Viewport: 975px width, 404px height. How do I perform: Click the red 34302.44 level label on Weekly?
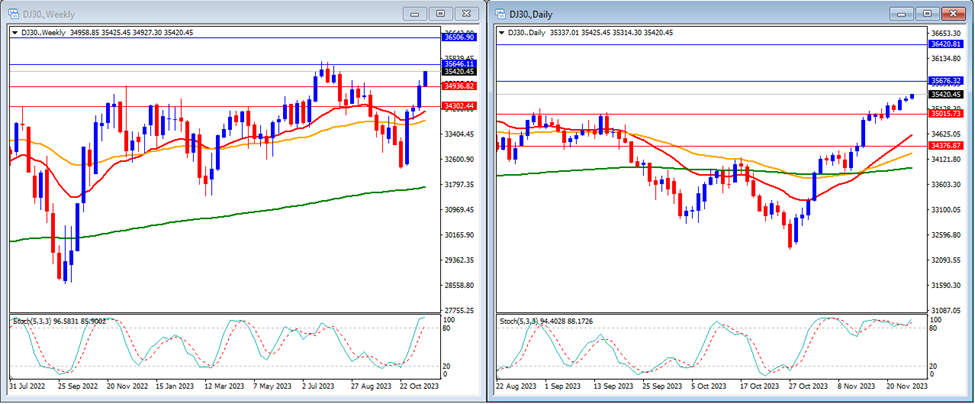pos(460,105)
